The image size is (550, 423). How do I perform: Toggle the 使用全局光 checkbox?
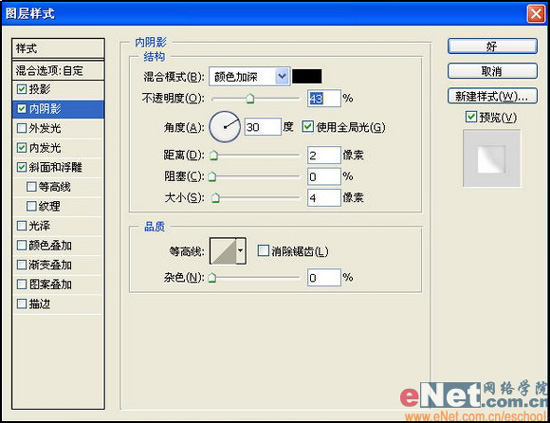click(x=308, y=126)
